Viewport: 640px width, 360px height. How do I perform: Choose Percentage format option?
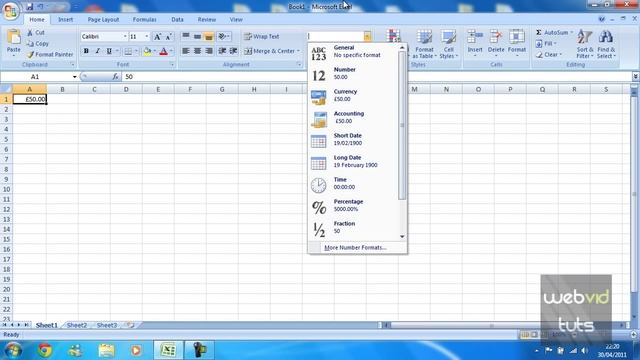(x=353, y=207)
